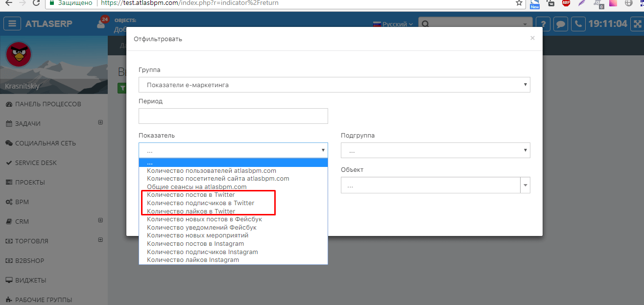
Task: Open B2BSHOP sidebar item
Action: [30, 261]
